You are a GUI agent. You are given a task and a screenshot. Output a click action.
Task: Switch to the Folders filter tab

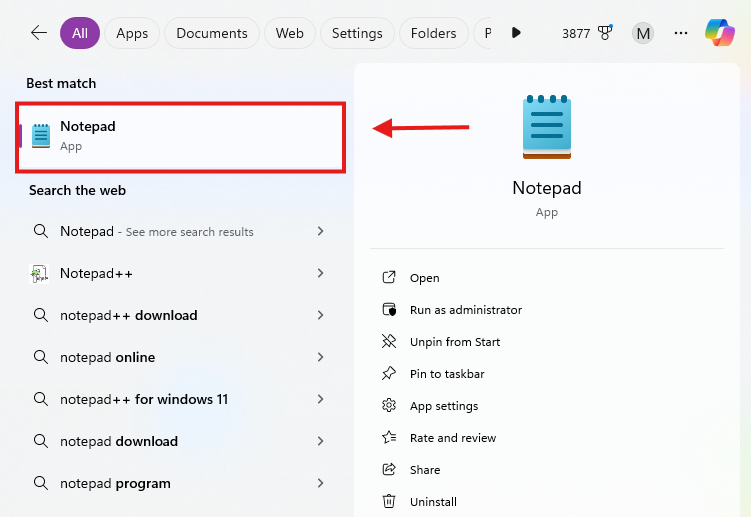tap(433, 33)
